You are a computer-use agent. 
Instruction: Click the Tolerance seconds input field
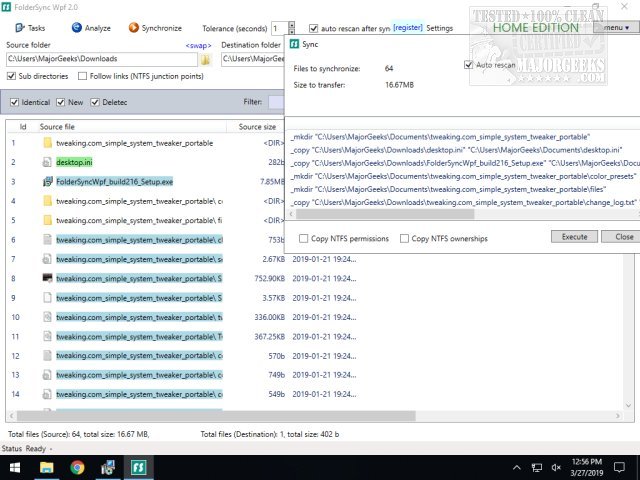tap(280, 28)
